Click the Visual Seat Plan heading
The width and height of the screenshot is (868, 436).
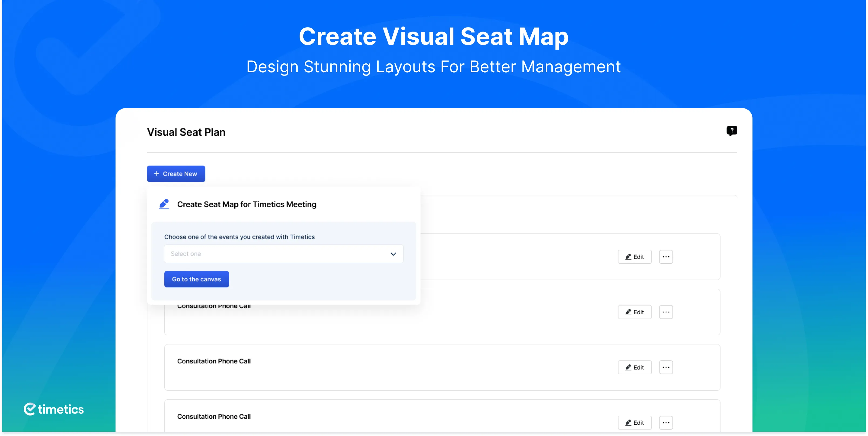pos(186,132)
